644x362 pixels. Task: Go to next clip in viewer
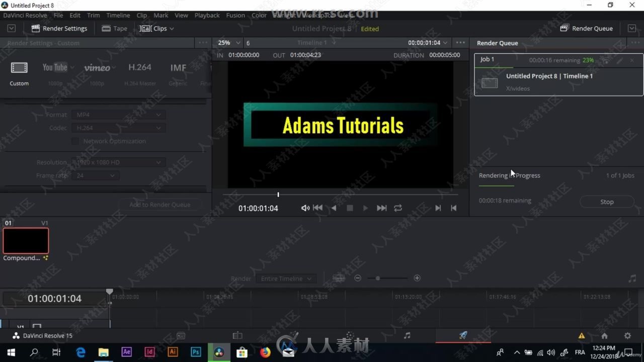tap(438, 208)
